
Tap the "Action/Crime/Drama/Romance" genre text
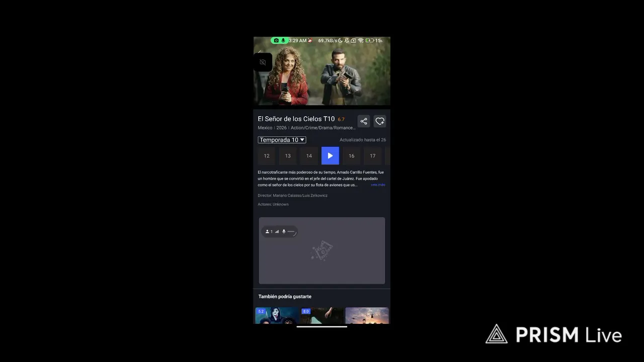click(323, 128)
